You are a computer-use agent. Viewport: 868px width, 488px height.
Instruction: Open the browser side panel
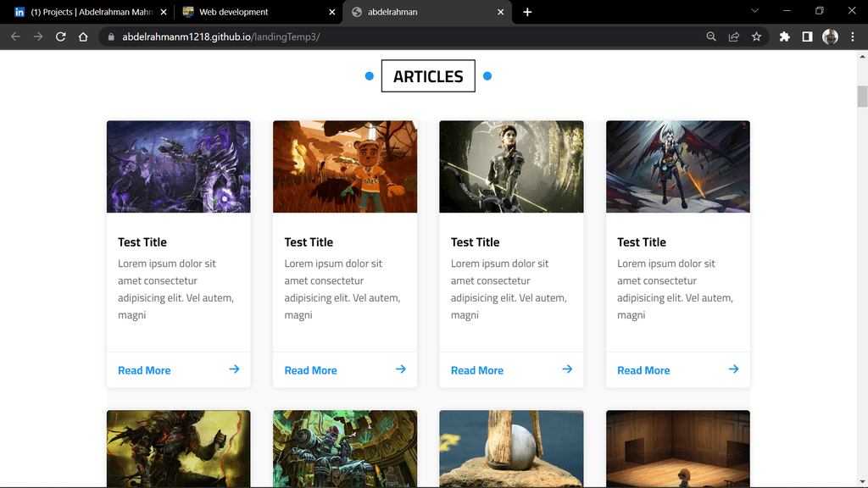coord(807,36)
